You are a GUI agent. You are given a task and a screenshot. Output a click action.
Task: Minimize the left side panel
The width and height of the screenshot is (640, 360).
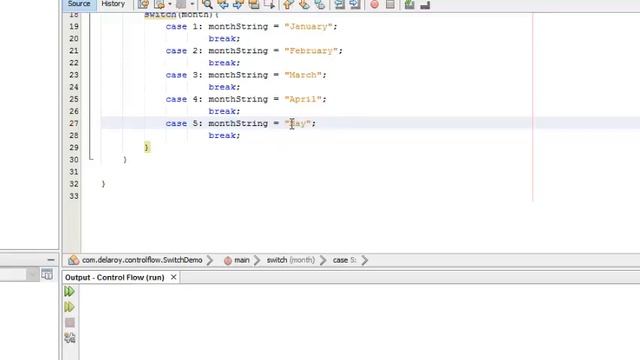point(51,260)
